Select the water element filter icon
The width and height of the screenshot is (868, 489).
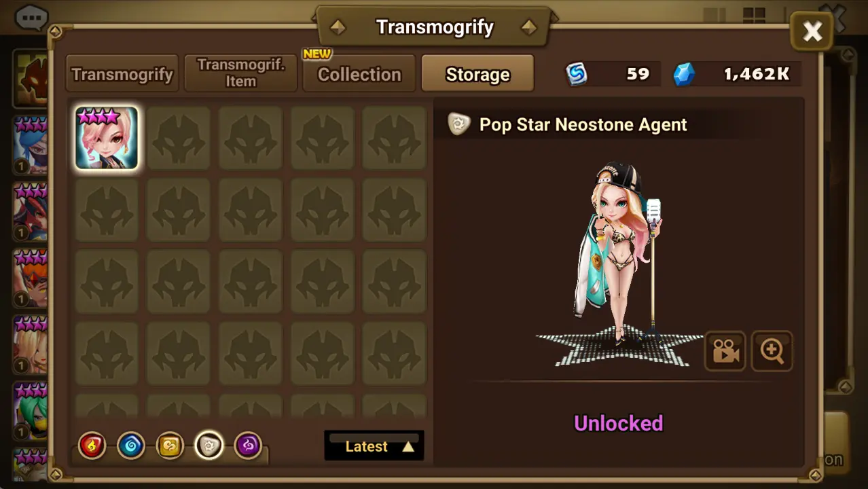(x=131, y=446)
